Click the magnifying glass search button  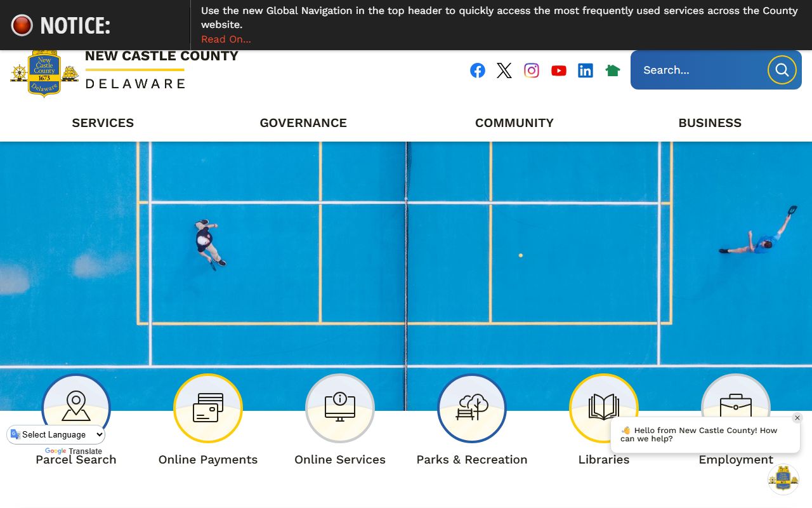(x=782, y=70)
